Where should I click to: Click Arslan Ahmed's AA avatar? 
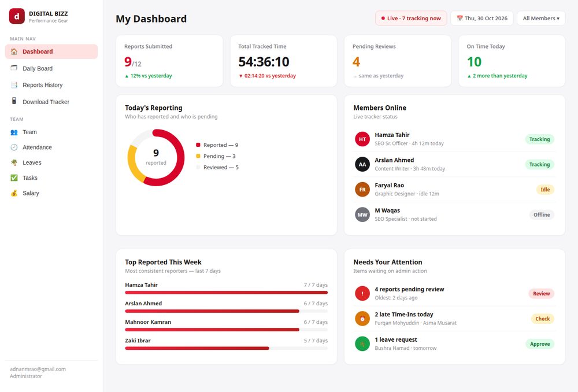(x=362, y=164)
